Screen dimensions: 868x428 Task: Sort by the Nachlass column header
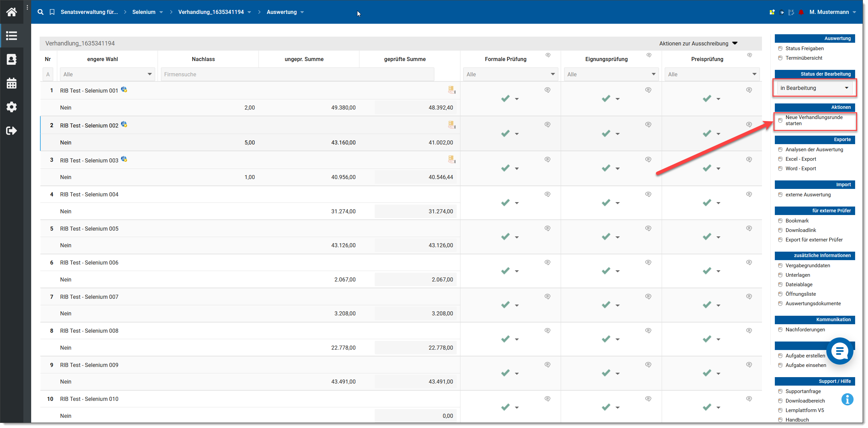tap(203, 59)
